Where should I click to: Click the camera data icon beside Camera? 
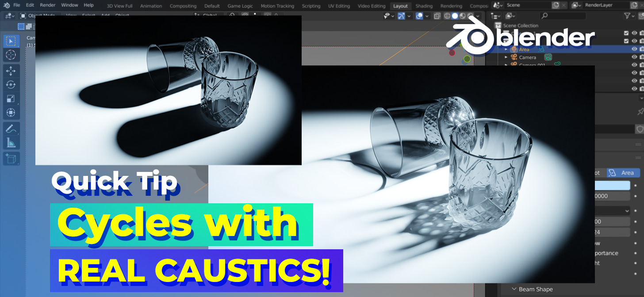(548, 57)
